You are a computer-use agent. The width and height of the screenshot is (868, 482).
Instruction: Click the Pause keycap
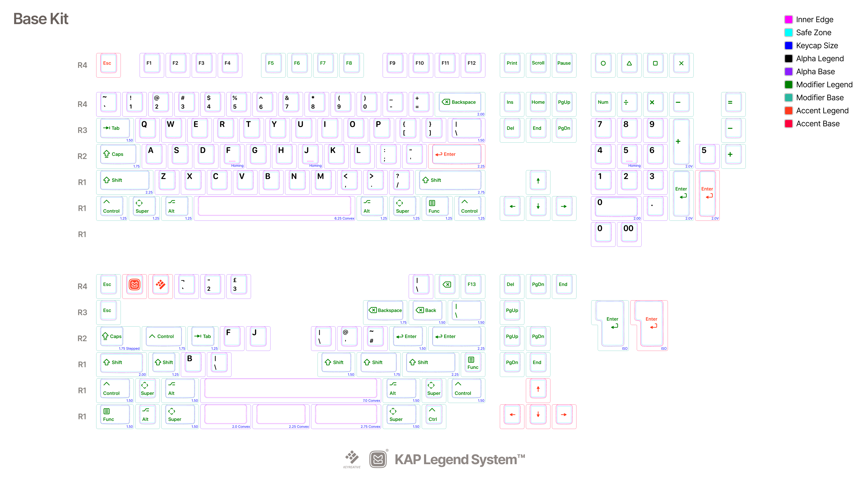[x=564, y=65]
